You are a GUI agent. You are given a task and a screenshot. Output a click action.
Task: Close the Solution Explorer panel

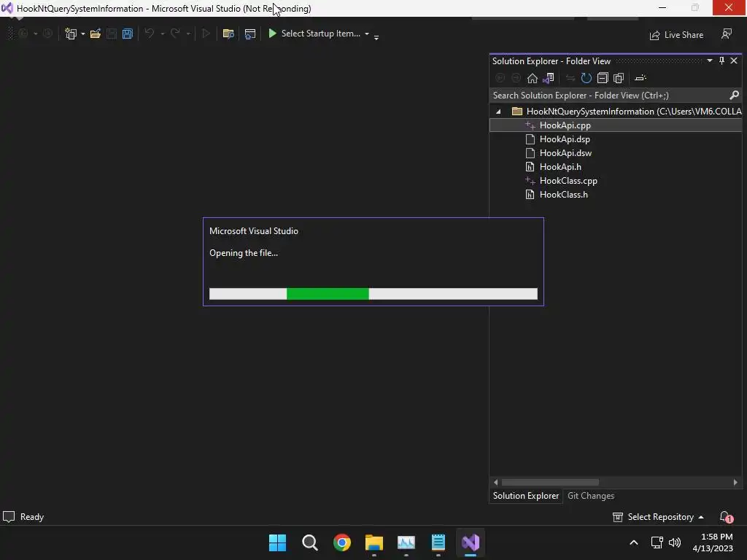734,61
